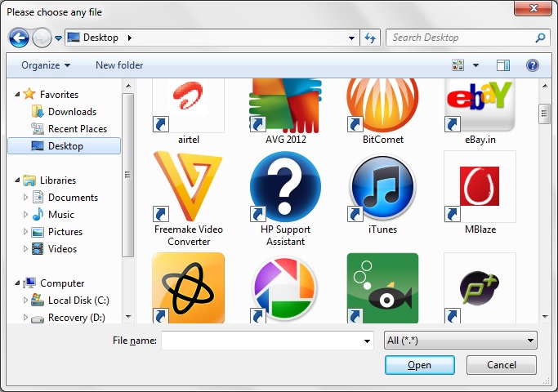Select the green fish shortcut icon
Screen dimensions: 558x392
[x=382, y=287]
